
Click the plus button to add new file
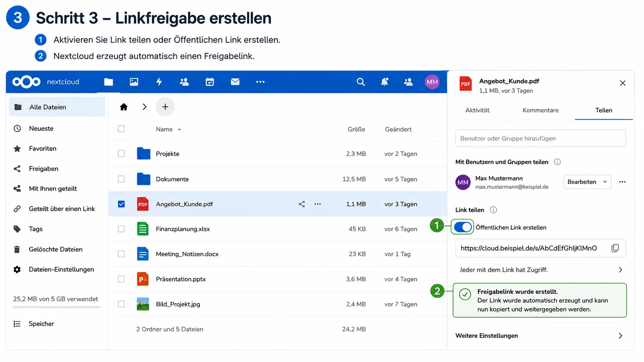pyautogui.click(x=165, y=107)
